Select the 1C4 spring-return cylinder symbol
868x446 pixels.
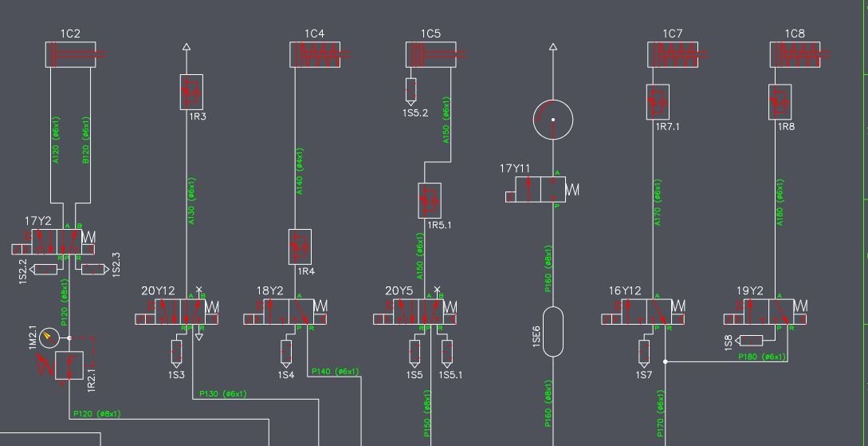(320, 55)
